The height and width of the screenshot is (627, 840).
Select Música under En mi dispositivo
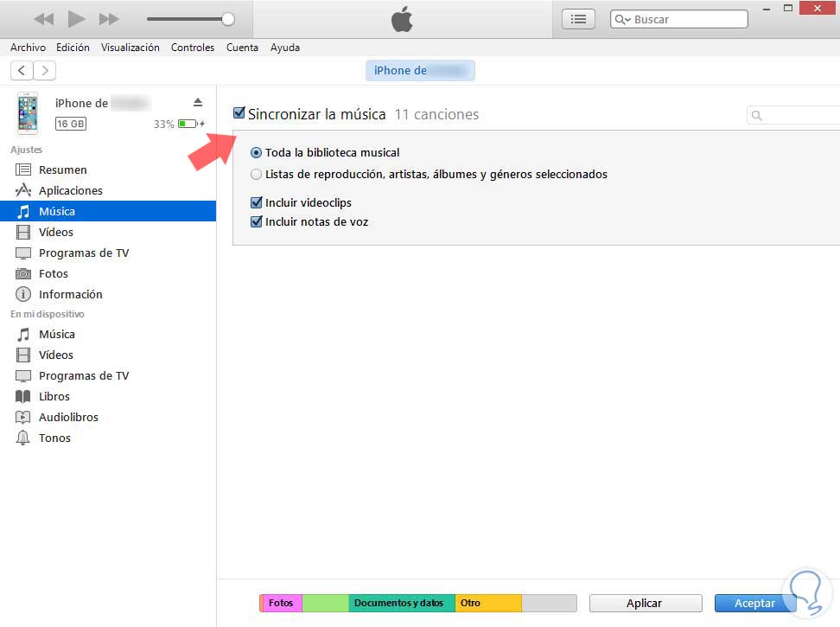point(108,335)
